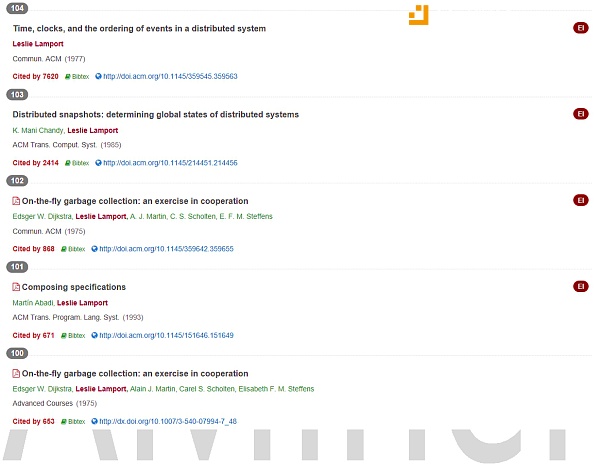The height and width of the screenshot is (465, 600).
Task: Select the EI badge on Composing specifications
Action: (580, 286)
